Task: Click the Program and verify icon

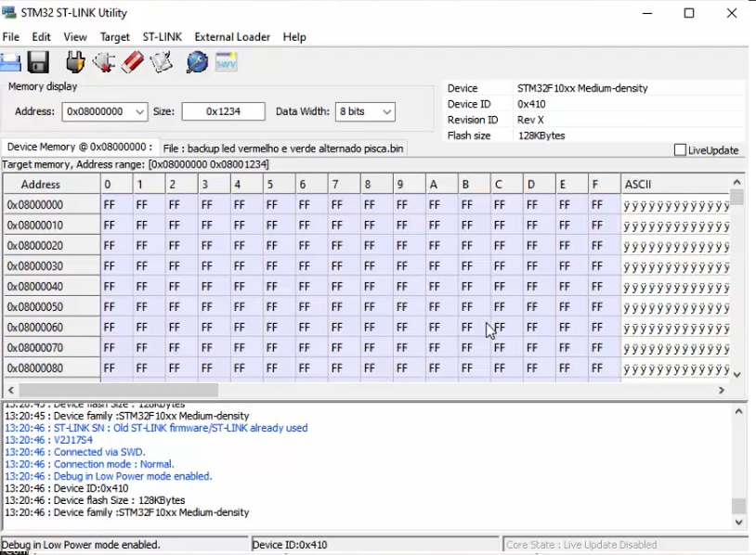Action: pyautogui.click(x=161, y=62)
